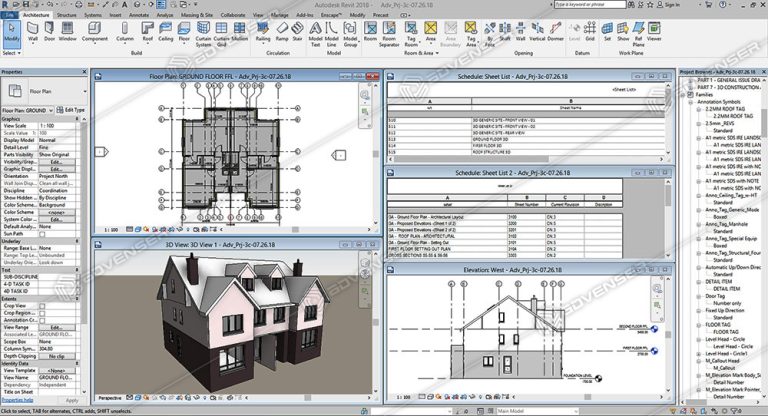Select the Grid datum tool
Image resolution: width=768 pixels, height=416 pixels.
[x=590, y=31]
